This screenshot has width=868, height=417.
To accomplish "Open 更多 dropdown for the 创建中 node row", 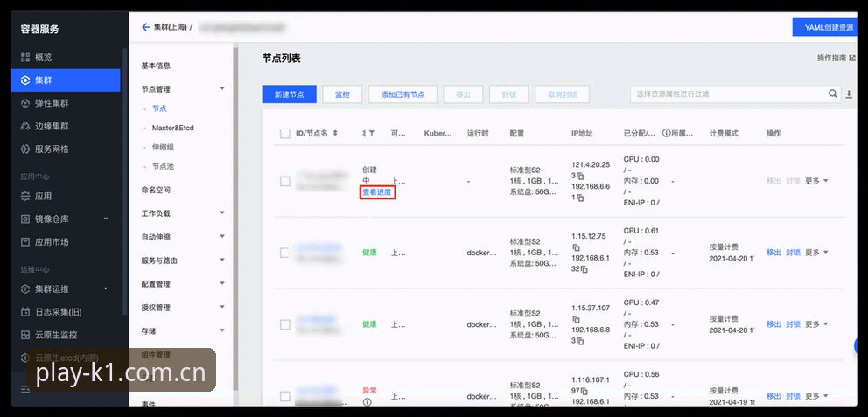I will [816, 181].
